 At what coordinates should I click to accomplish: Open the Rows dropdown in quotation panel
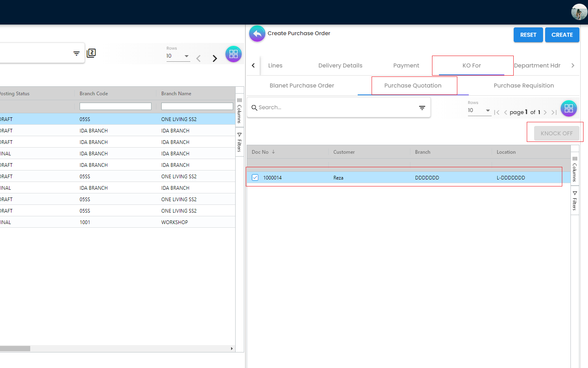479,110
